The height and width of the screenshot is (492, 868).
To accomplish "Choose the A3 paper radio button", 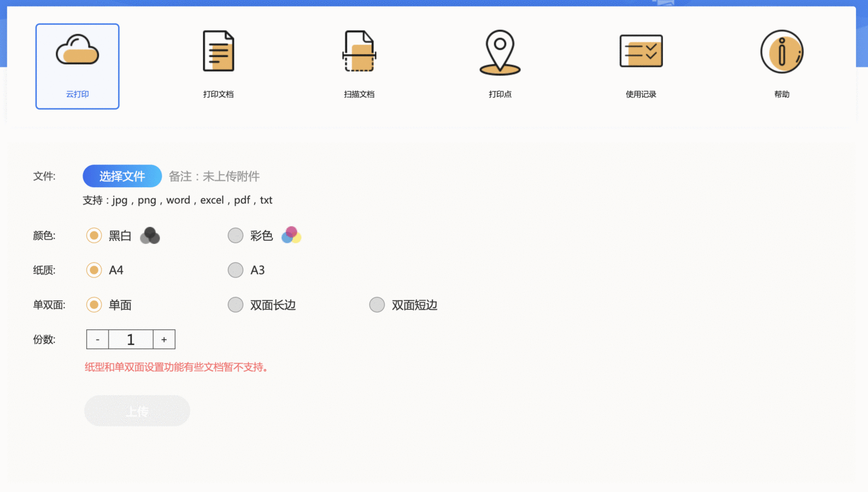I will click(x=235, y=270).
